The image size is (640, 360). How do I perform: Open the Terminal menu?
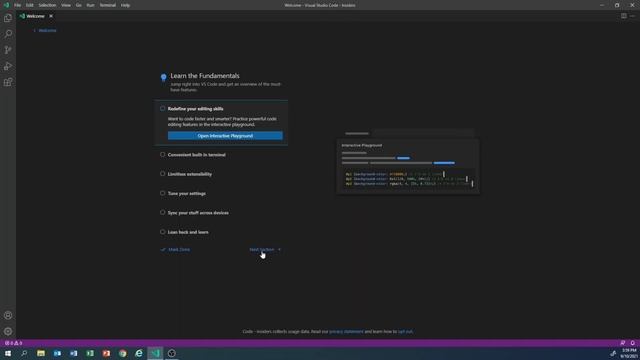[108, 5]
